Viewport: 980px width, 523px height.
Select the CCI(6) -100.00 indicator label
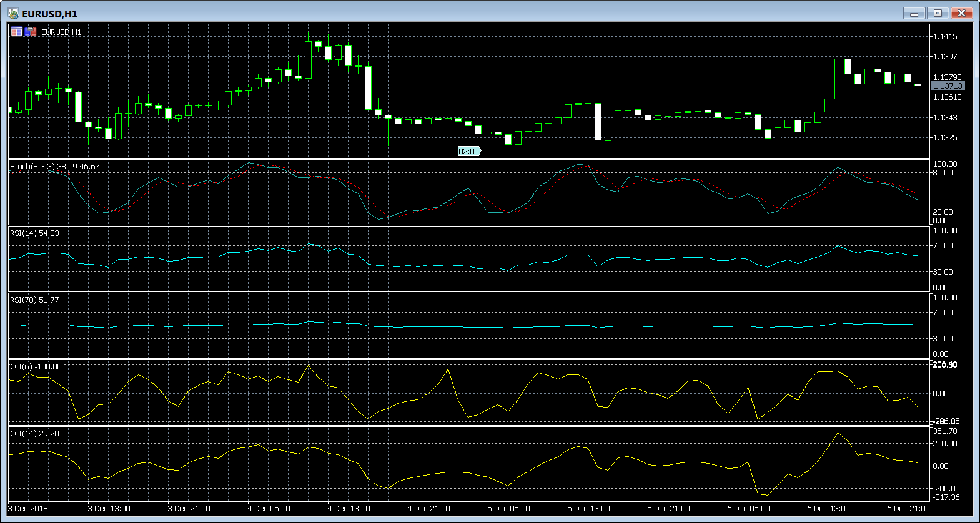point(36,367)
